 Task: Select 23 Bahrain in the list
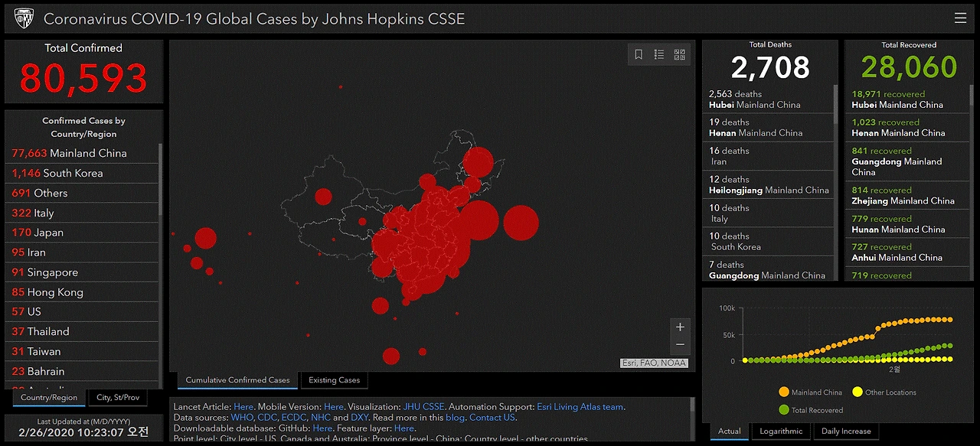[82, 371]
